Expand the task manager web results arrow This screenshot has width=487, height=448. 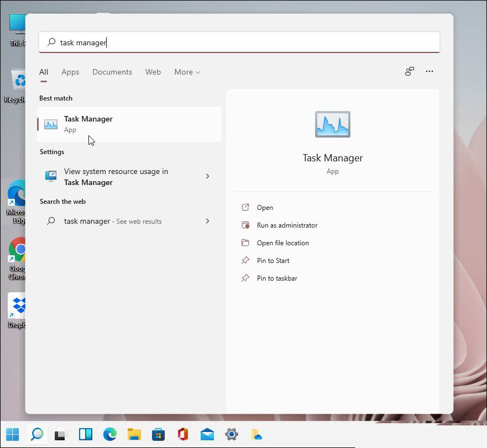pyautogui.click(x=207, y=221)
